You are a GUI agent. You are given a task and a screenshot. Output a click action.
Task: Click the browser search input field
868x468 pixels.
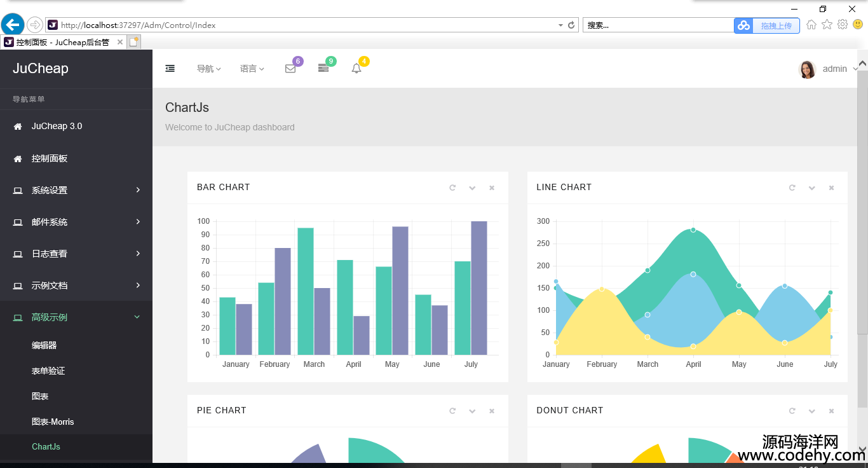point(658,25)
